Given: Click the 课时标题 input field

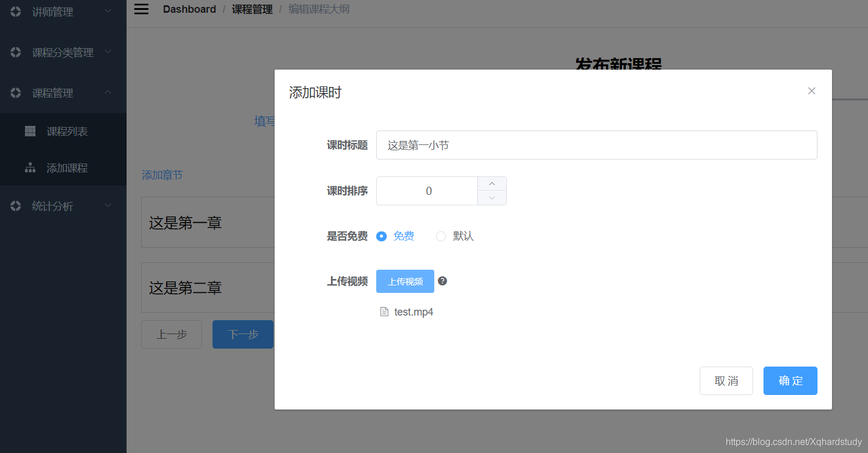Looking at the screenshot, I should (x=596, y=145).
